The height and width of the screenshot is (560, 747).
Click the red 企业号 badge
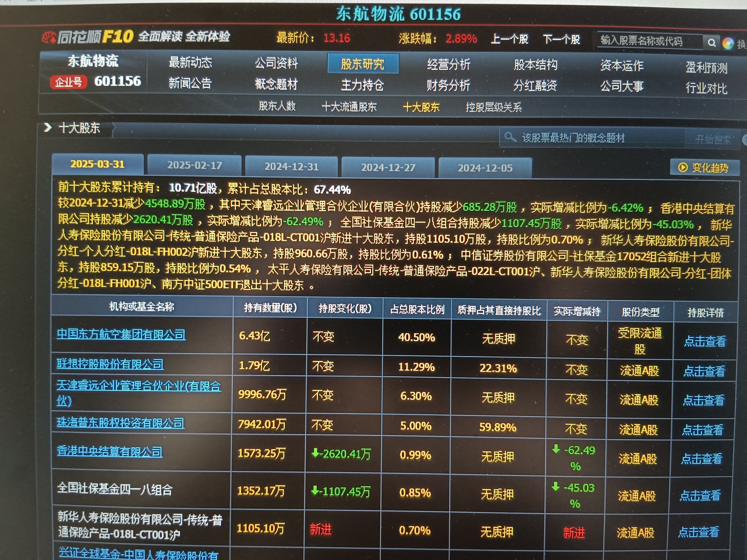(x=68, y=82)
